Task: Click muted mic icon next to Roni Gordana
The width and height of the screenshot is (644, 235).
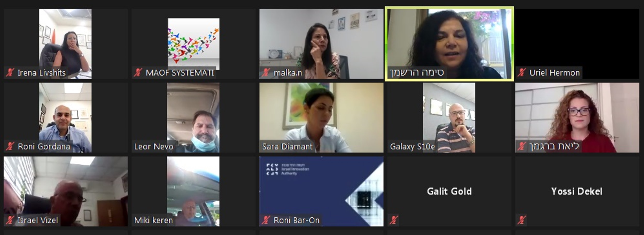Action: tap(10, 146)
